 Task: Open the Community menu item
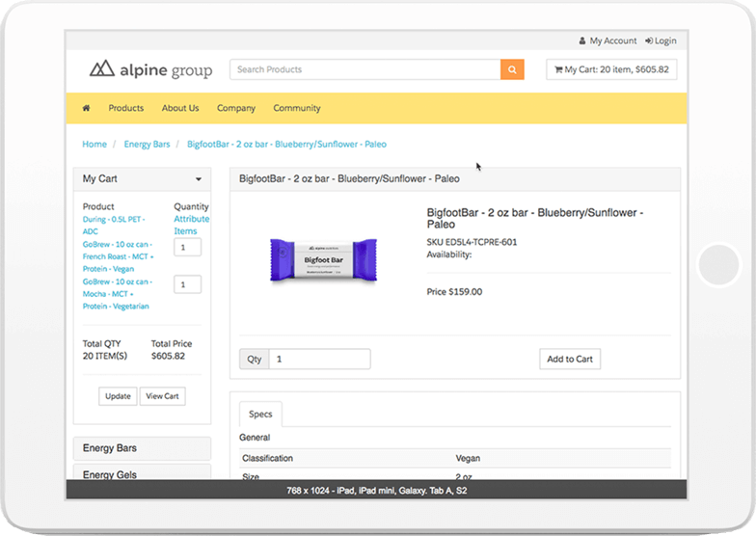pos(297,108)
